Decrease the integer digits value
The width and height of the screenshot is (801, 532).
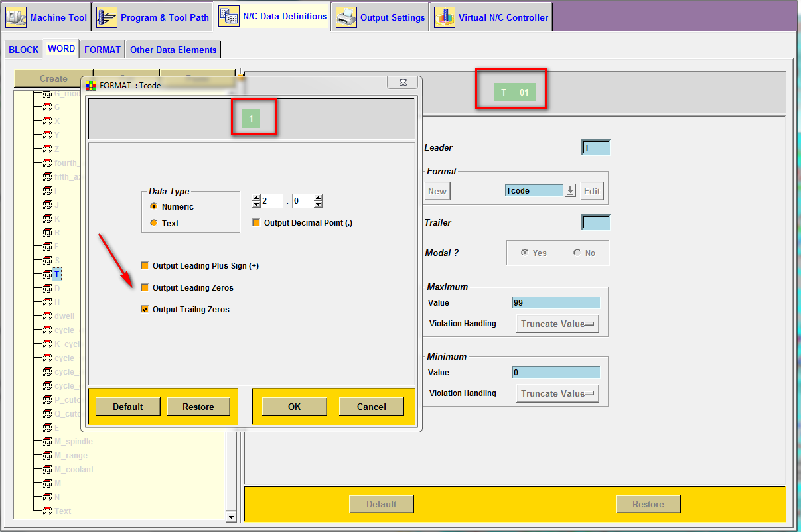[x=256, y=204]
